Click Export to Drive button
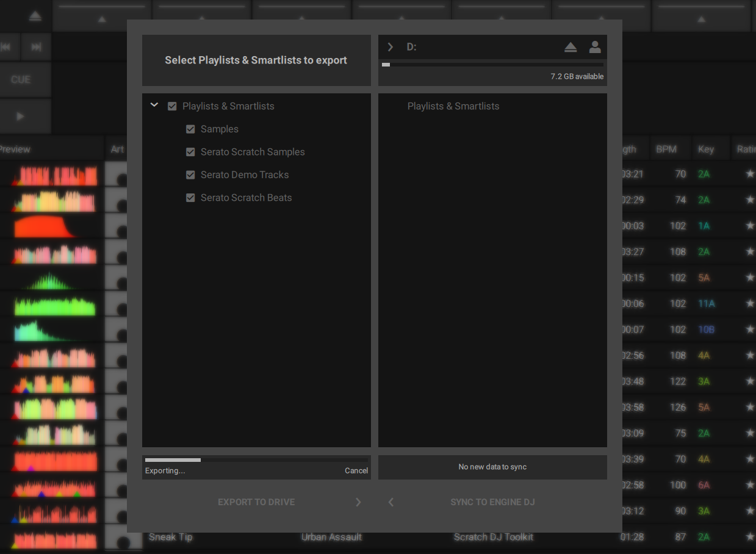This screenshot has width=756, height=554. click(256, 502)
